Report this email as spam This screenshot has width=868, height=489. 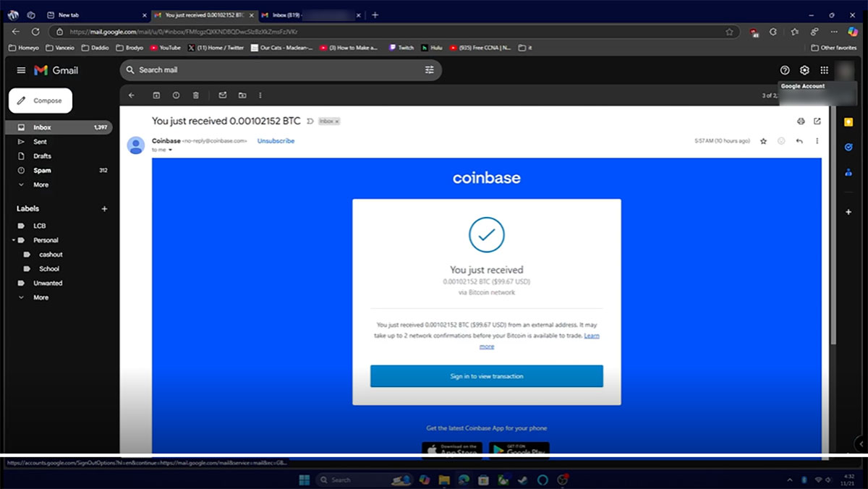point(176,95)
